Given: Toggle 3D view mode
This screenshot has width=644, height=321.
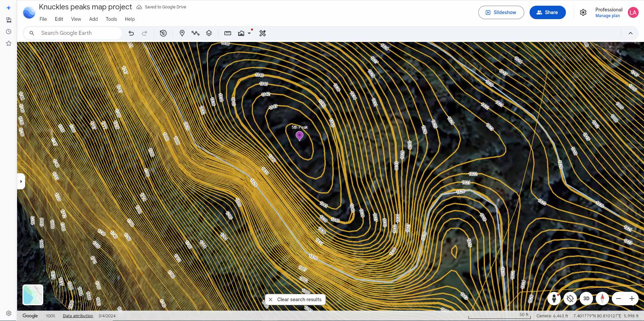Looking at the screenshot, I should 586,299.
